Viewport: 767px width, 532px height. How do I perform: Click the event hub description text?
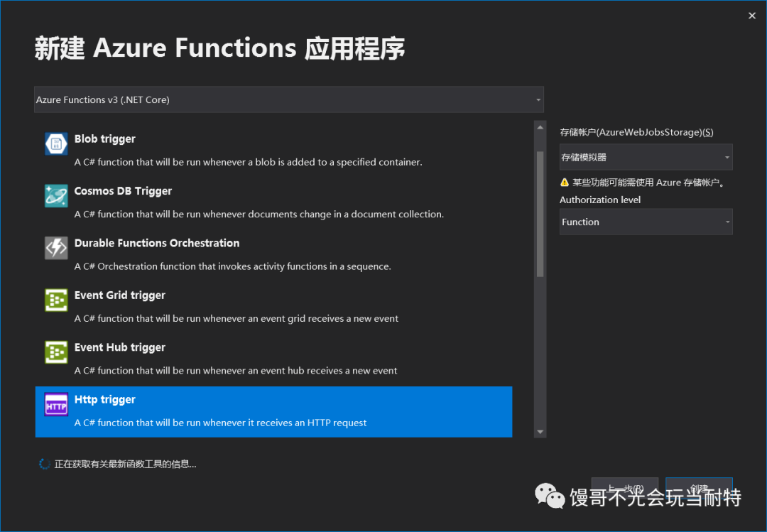[x=235, y=371]
